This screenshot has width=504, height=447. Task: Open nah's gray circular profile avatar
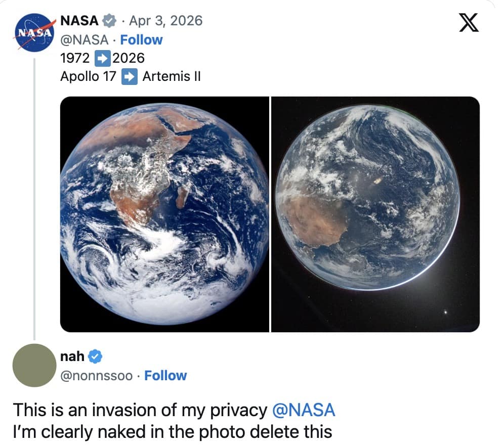(x=34, y=365)
